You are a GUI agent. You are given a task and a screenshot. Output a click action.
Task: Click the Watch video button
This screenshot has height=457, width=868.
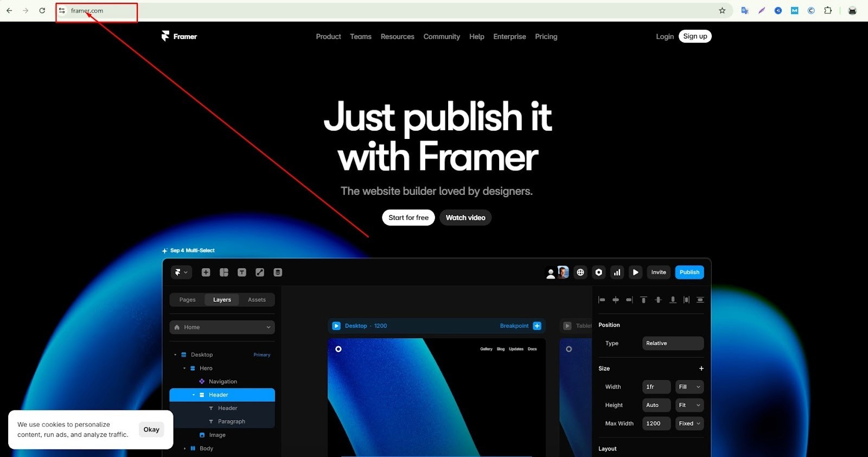click(x=465, y=218)
